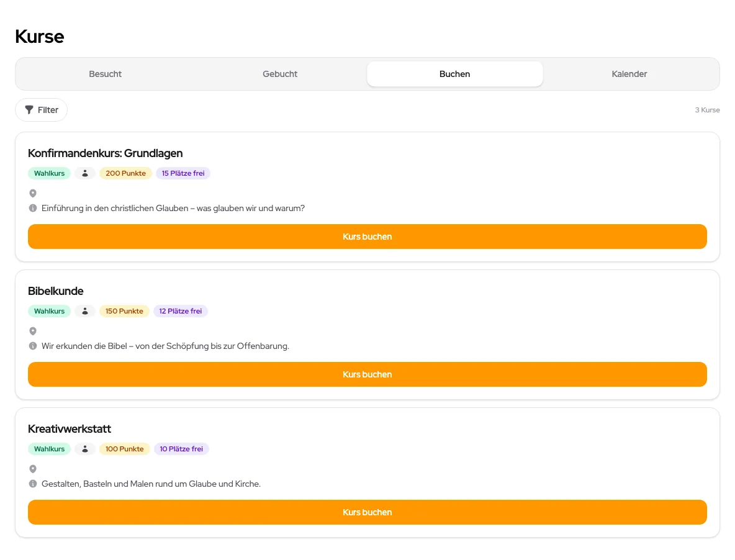Open the Filter options

pyautogui.click(x=41, y=110)
